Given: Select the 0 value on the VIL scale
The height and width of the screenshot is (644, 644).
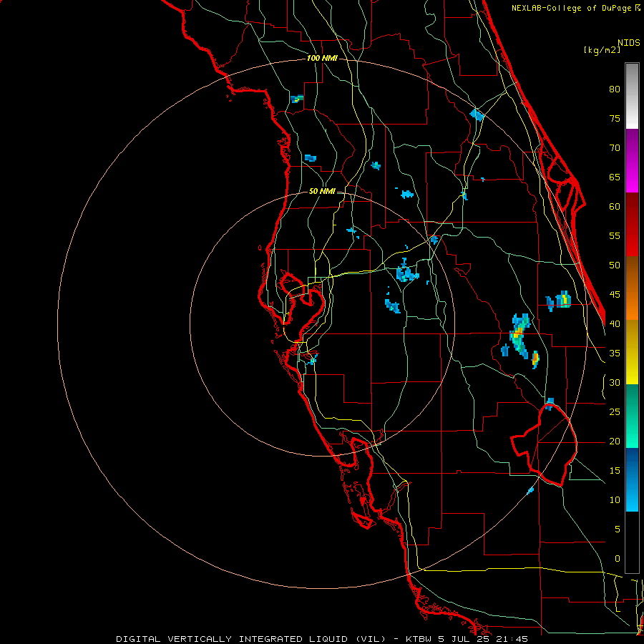Looking at the screenshot, I should [x=618, y=559].
